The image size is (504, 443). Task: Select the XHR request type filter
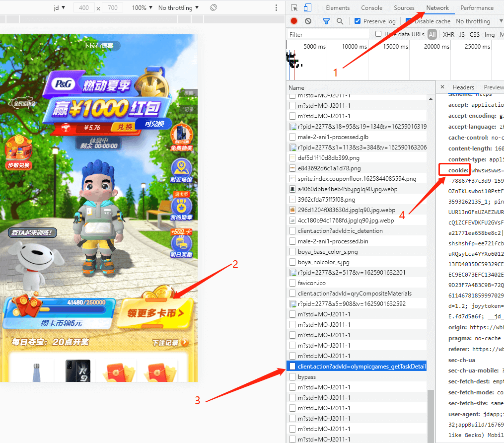[x=448, y=34]
